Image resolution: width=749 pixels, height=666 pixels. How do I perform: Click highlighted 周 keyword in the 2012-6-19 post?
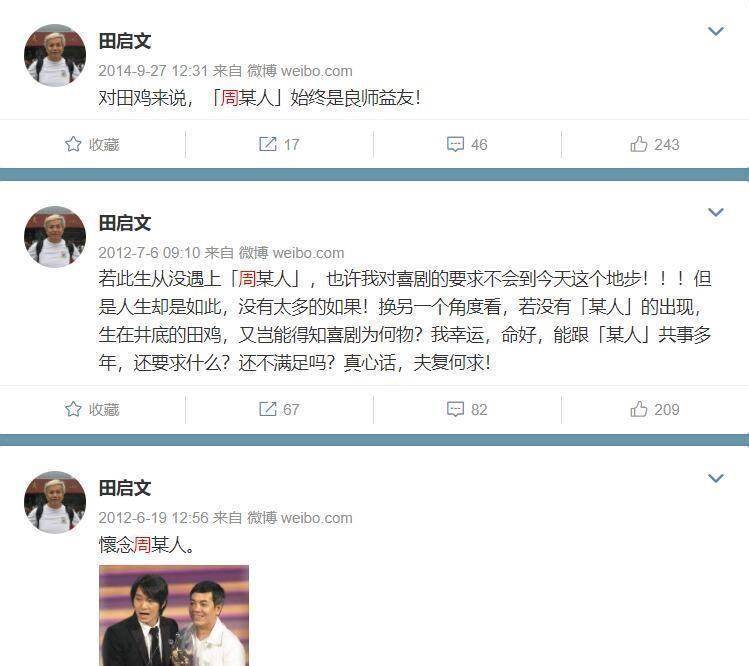142,545
